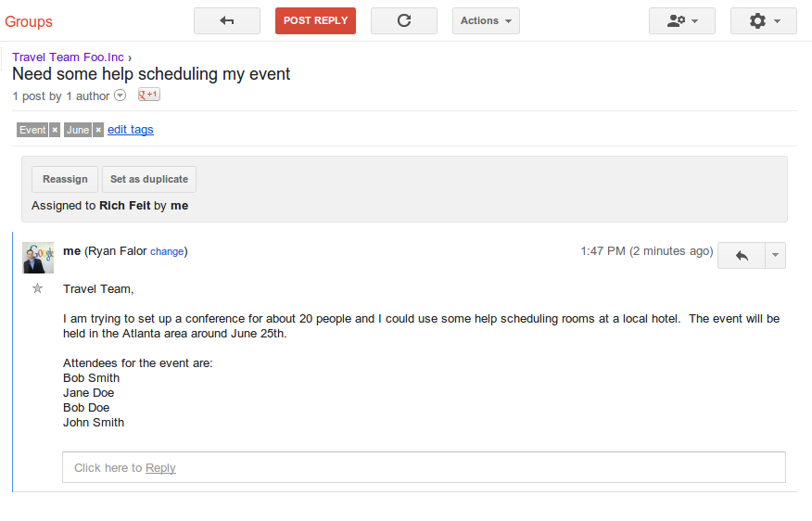The height and width of the screenshot is (521, 812).
Task: Click the change link next to Ryan Falor
Action: [167, 251]
